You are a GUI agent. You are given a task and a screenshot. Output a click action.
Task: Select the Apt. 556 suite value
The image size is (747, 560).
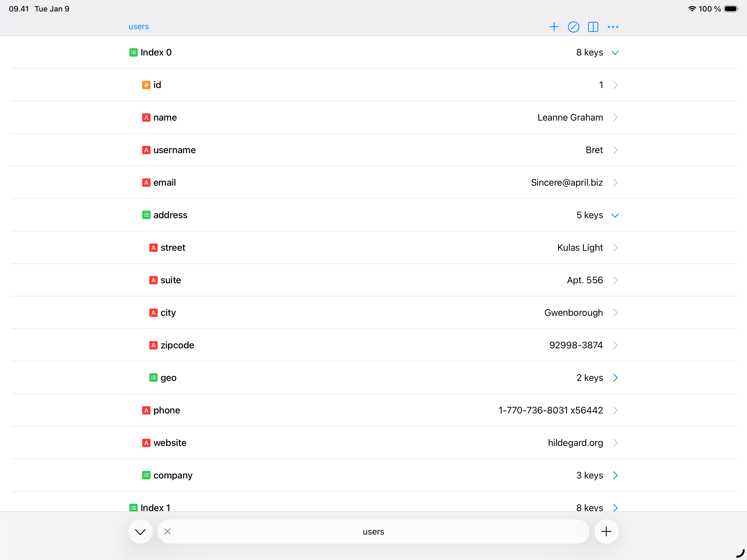[585, 280]
